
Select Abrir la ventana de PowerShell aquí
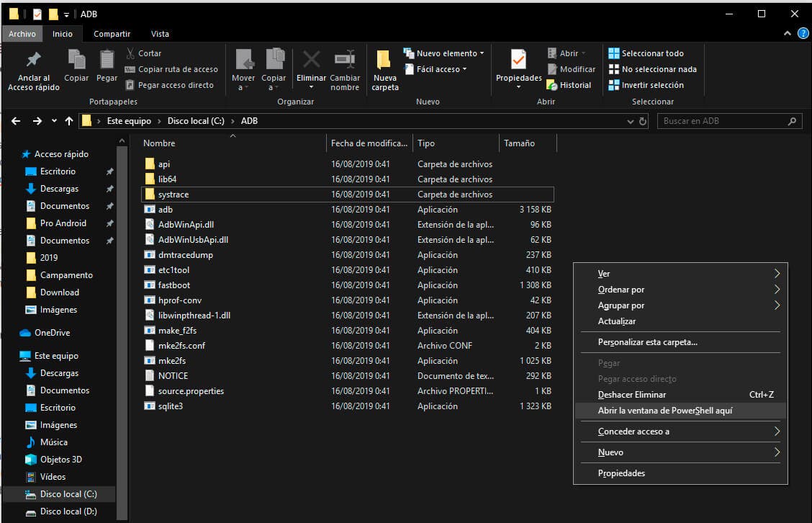click(665, 411)
